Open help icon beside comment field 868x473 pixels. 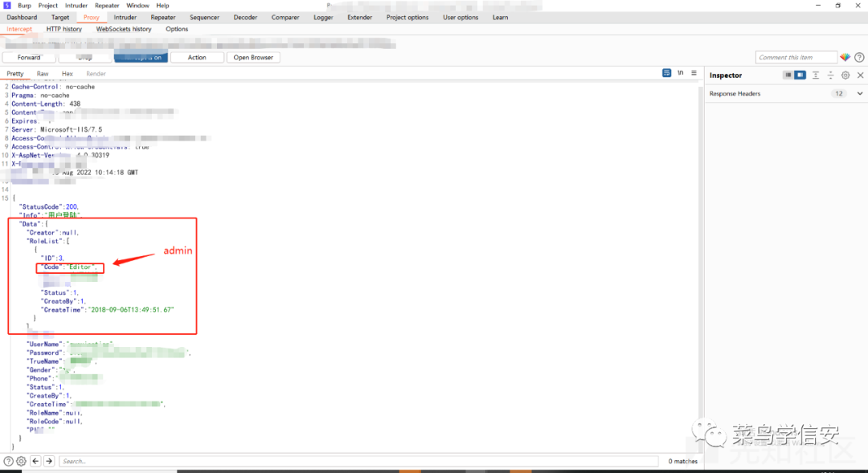coord(859,57)
